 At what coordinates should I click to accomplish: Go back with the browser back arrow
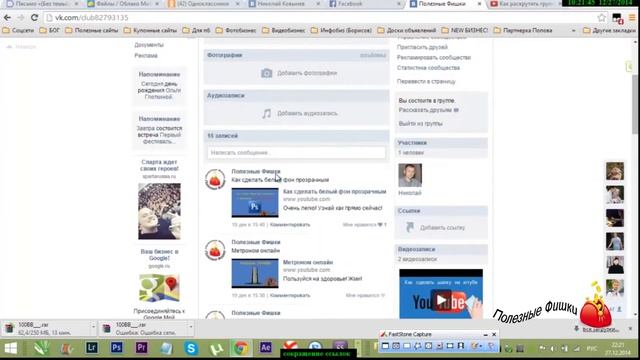click(x=7, y=18)
